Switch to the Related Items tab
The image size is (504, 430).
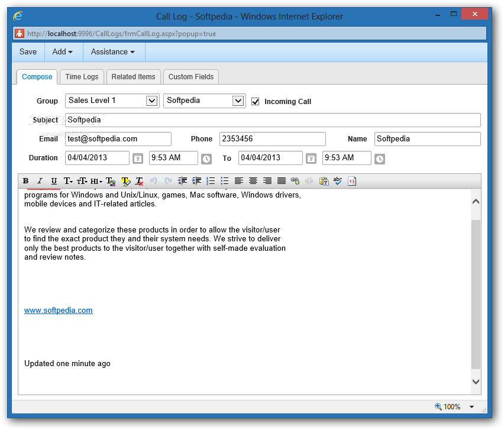[133, 77]
